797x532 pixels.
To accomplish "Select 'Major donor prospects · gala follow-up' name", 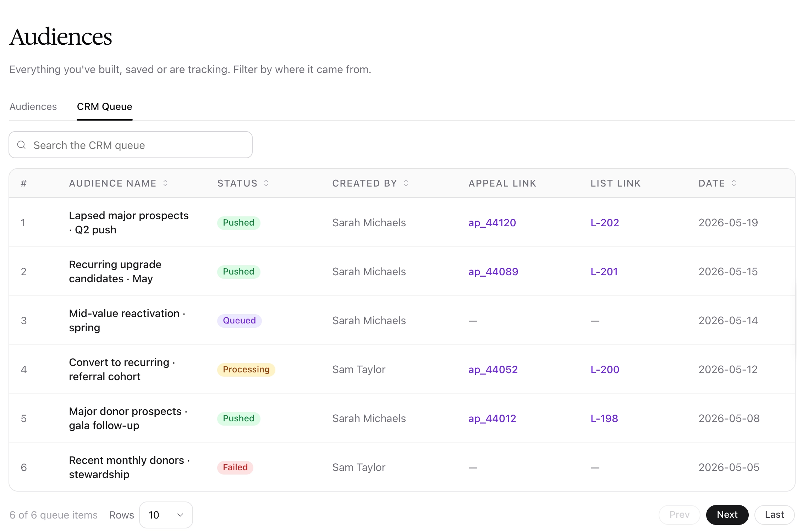I will [128, 418].
